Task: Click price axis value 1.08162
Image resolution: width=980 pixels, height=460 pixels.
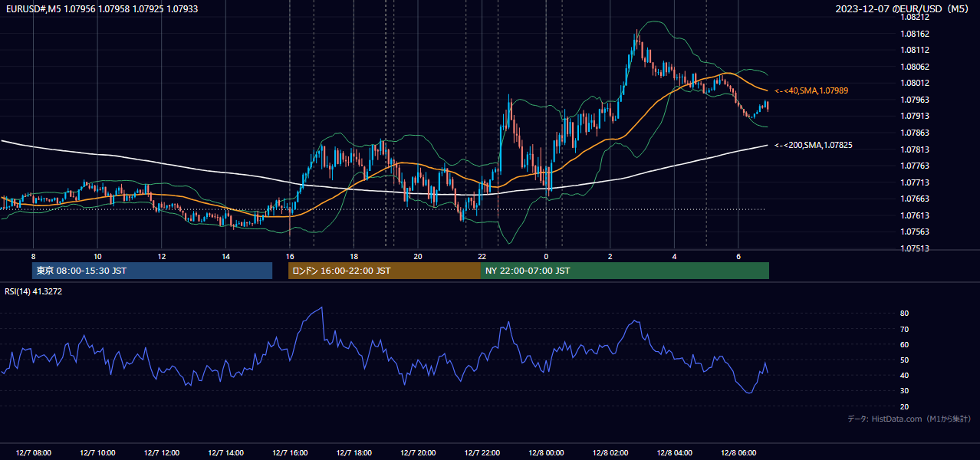Action: [x=914, y=34]
